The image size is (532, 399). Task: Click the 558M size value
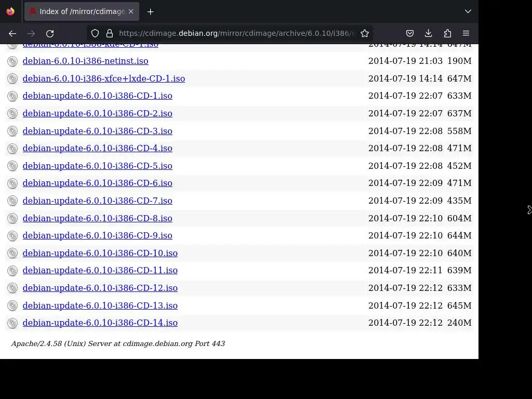point(459,131)
